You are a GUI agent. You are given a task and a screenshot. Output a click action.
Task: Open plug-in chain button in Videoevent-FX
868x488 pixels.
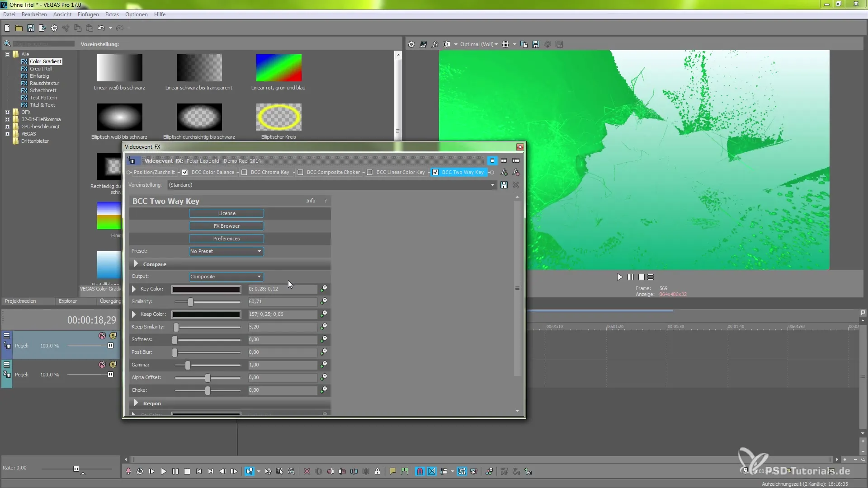coord(504,172)
